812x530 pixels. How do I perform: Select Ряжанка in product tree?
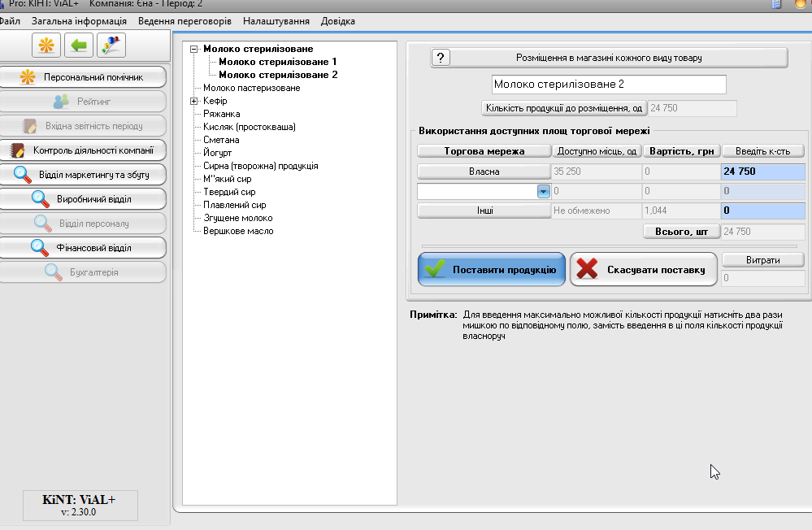coord(222,114)
